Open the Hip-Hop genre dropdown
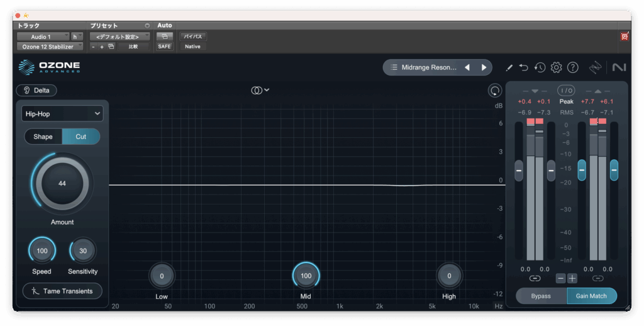 point(62,114)
